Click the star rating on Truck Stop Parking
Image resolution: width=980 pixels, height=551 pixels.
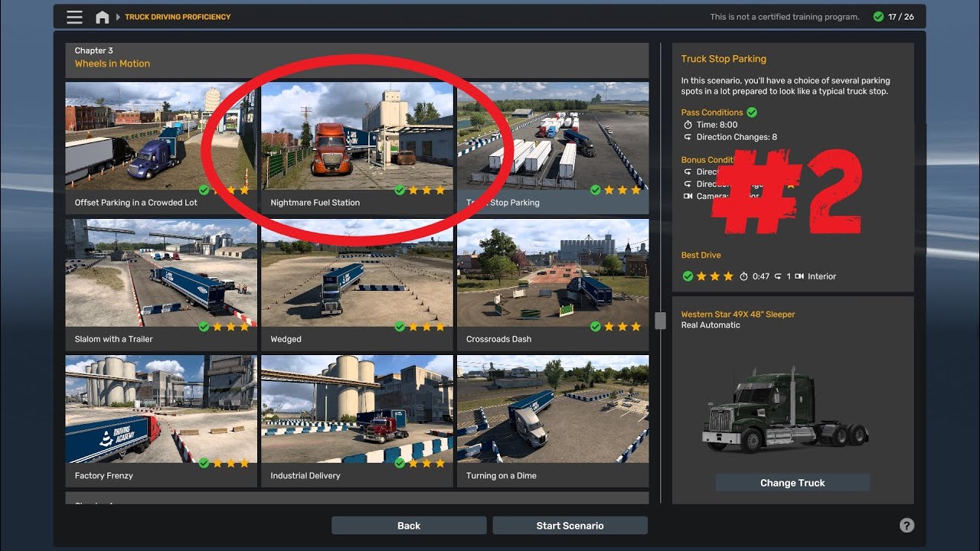click(x=622, y=190)
